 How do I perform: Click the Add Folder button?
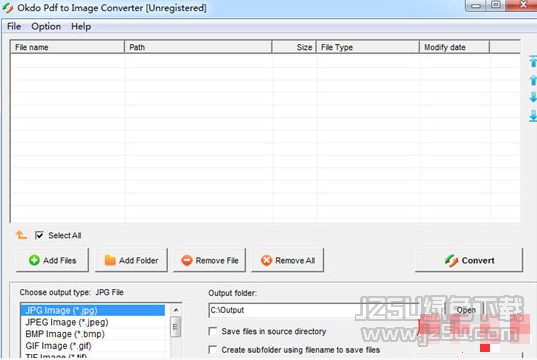pyautogui.click(x=131, y=260)
